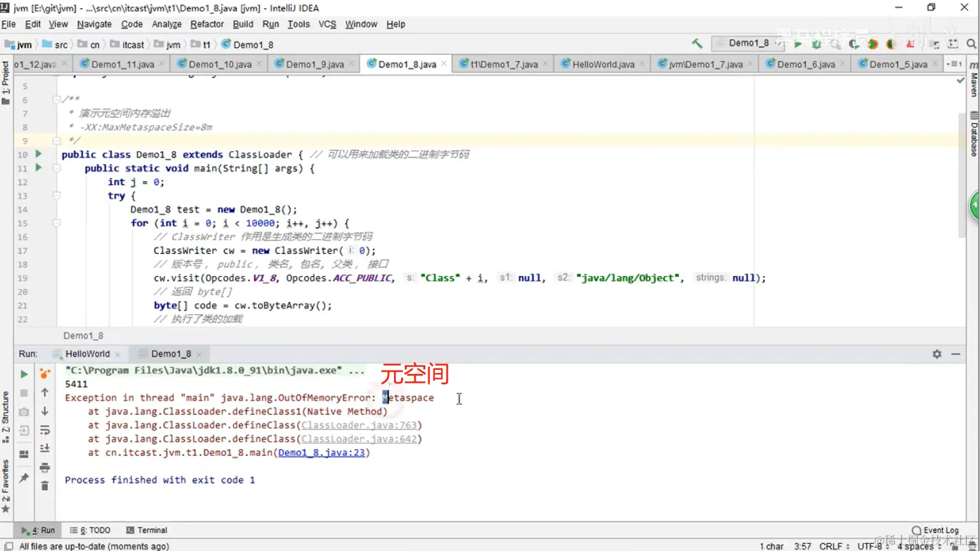Viewport: 980px width, 551px height.
Task: Show the hidden editor tabs list dropdown
Action: point(954,64)
